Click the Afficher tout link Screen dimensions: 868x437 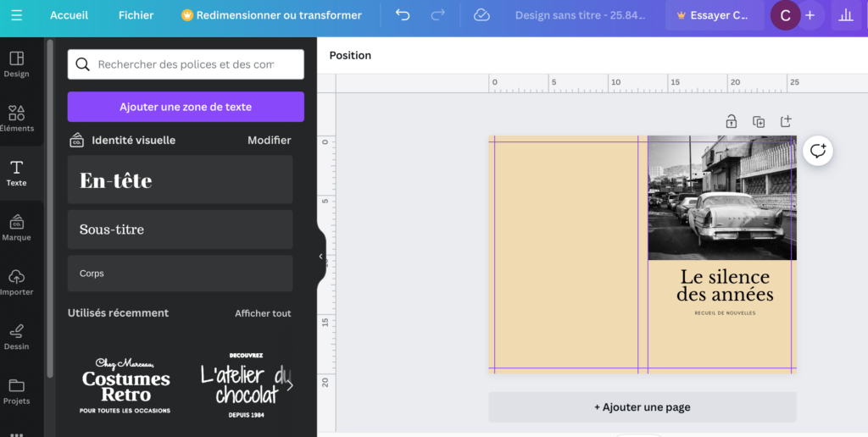tap(263, 313)
